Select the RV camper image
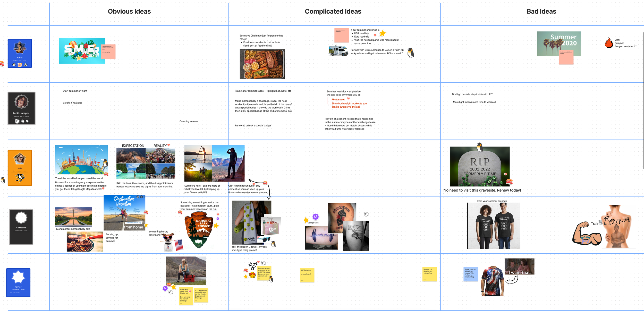This screenshot has height=311, width=644. (338, 51)
